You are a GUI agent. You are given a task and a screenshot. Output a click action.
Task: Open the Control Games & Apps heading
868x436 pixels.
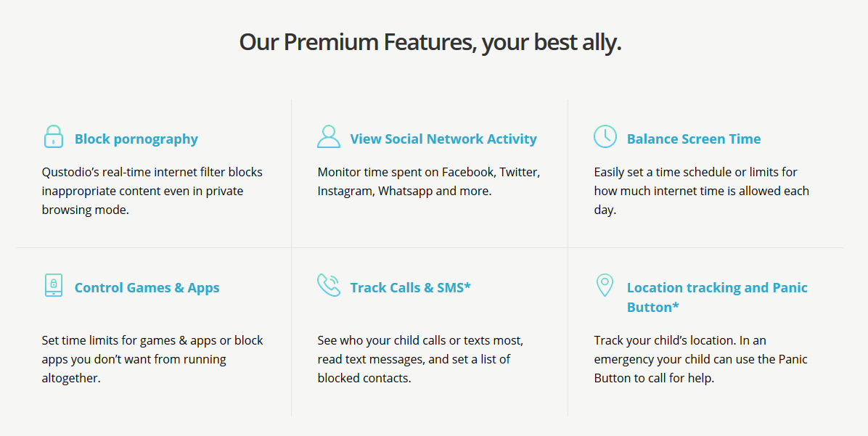point(147,288)
